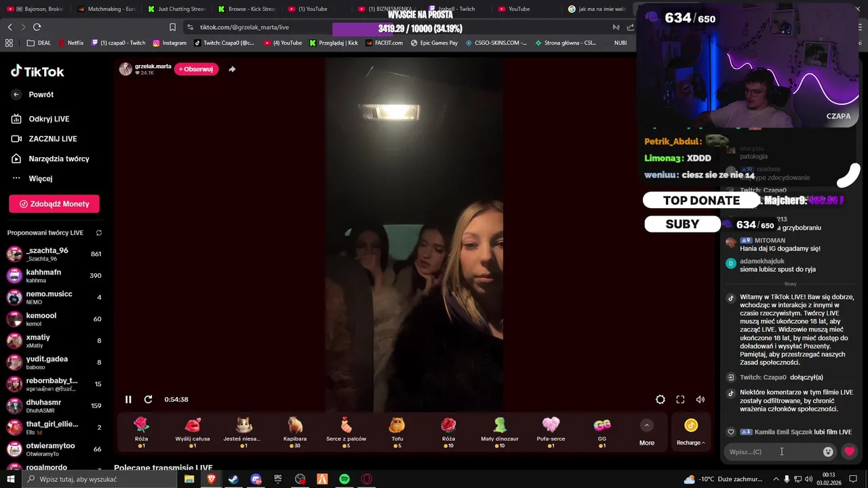Open the Instagram bookmark
Viewport: 868px width, 488px height.
pyautogui.click(x=170, y=43)
